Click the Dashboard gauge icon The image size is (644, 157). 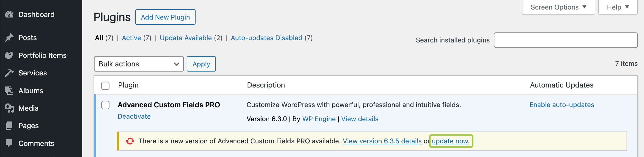tap(9, 14)
